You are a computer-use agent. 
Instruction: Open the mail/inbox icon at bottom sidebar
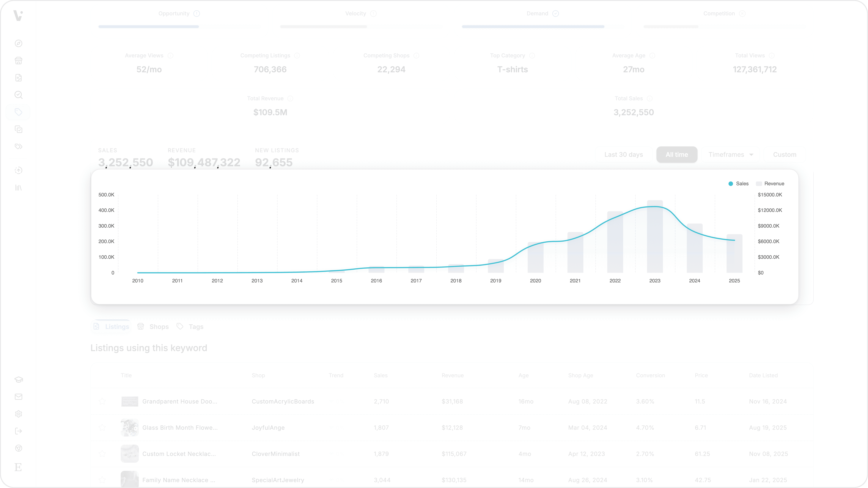click(x=19, y=397)
